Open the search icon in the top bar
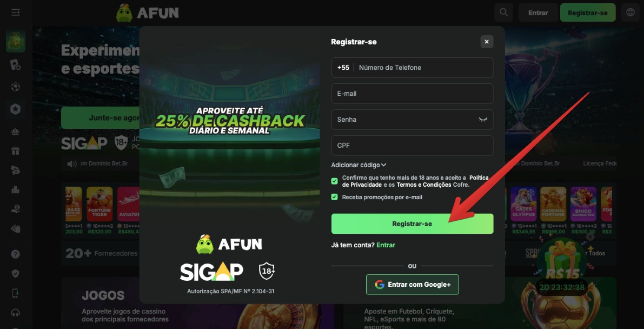Viewport: 644px width, 329px height. [503, 11]
